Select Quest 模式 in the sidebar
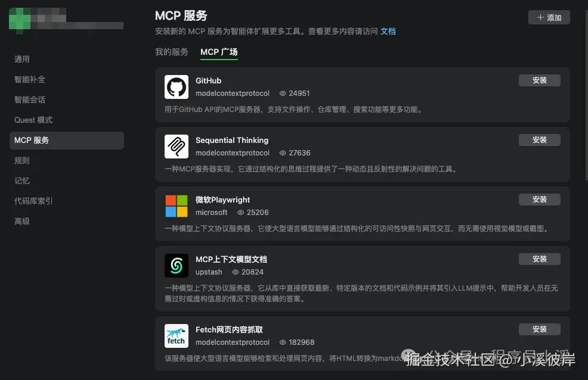 (33, 120)
